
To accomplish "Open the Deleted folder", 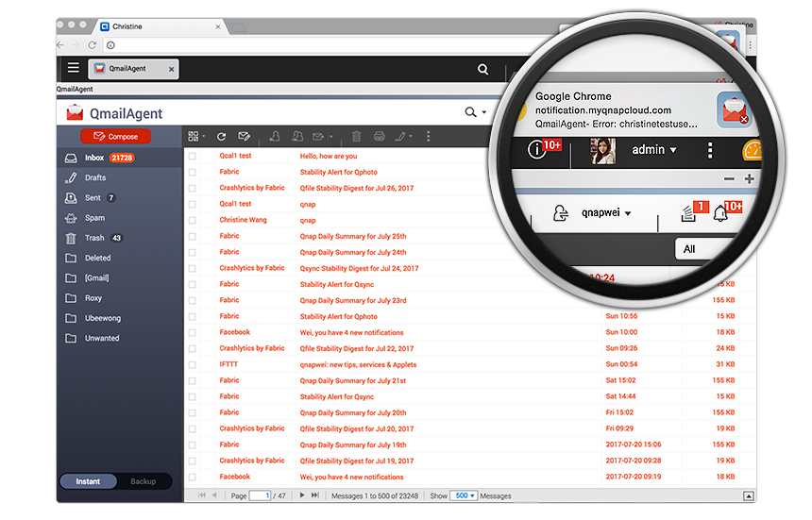I will pyautogui.click(x=120, y=258).
